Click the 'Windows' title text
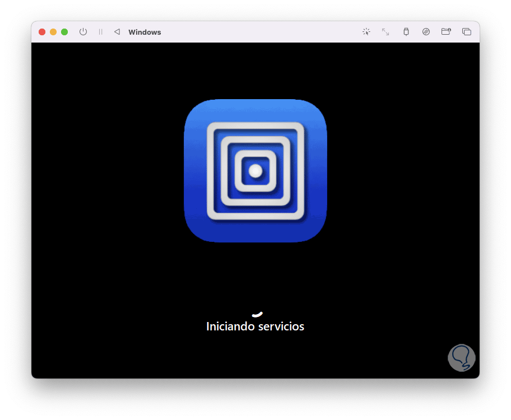 click(x=145, y=32)
